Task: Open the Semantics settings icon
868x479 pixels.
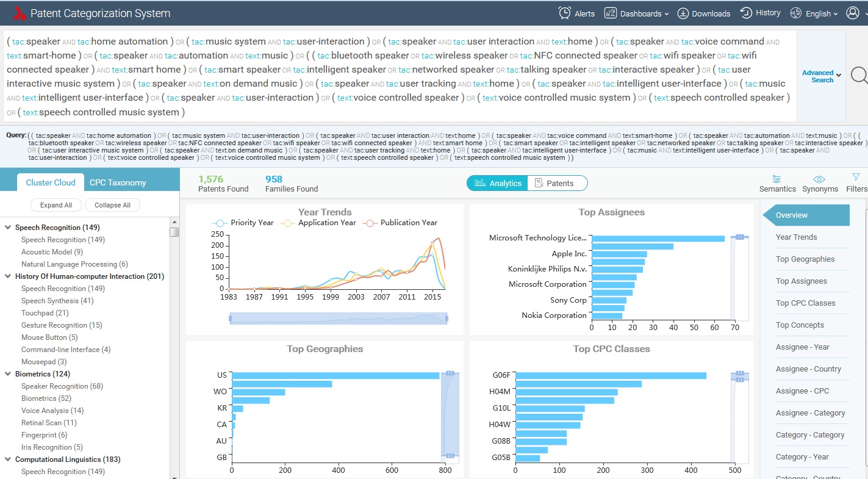Action: [x=777, y=179]
